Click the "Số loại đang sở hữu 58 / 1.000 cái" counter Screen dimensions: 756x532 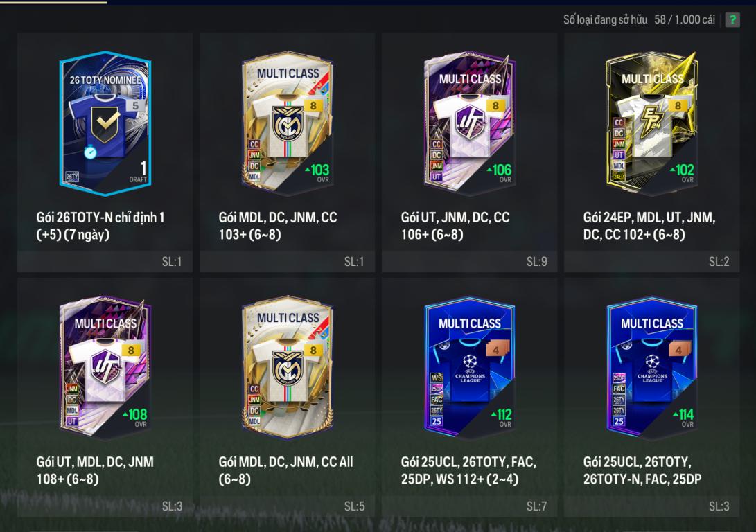639,20
